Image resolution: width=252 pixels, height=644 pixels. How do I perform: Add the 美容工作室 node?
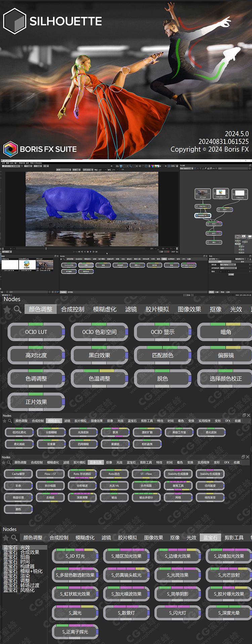coord(179,432)
